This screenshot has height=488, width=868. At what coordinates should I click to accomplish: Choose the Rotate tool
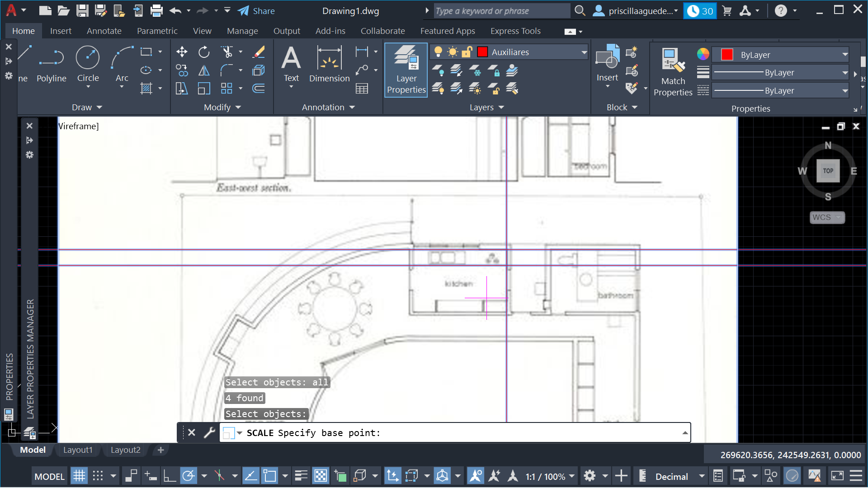[x=204, y=52]
